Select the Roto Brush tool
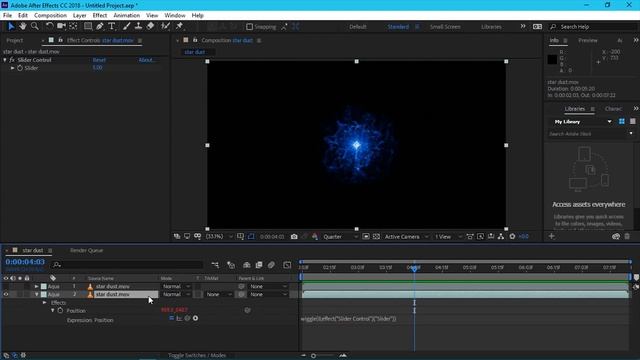 click(x=165, y=26)
